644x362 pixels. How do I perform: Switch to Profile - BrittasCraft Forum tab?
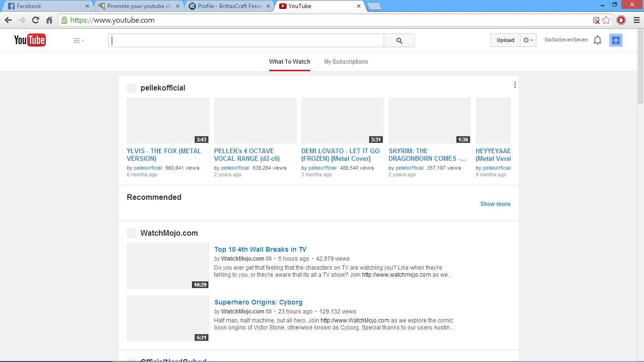pyautogui.click(x=230, y=6)
